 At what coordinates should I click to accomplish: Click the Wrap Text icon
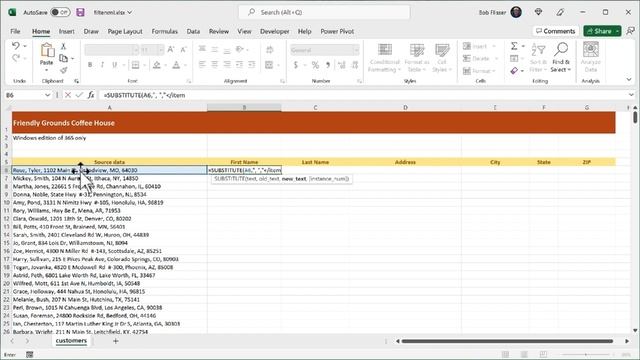(x=269, y=49)
